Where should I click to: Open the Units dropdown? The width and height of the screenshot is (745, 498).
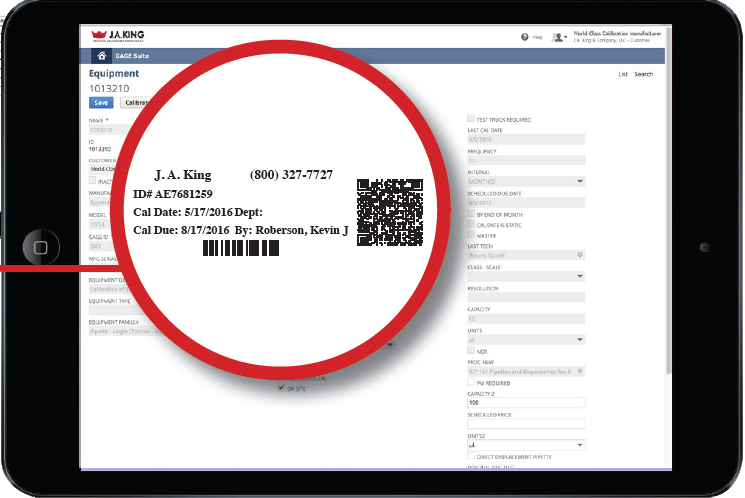tap(526, 339)
